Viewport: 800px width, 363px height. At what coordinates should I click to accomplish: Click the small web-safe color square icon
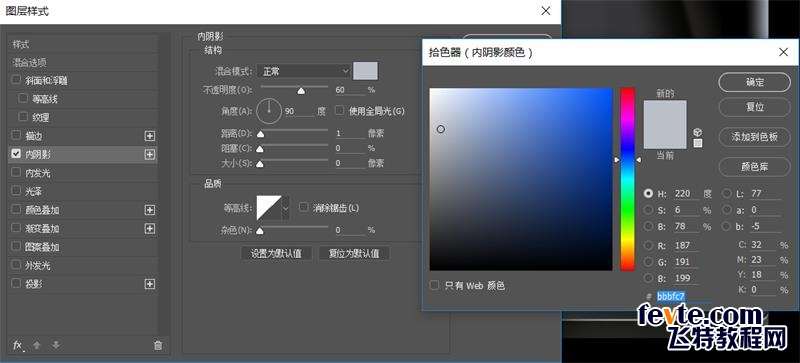tap(698, 143)
